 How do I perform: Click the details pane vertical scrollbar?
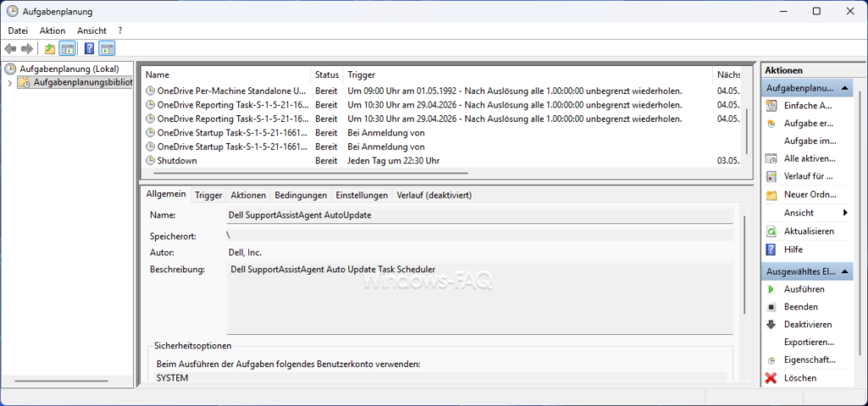pos(744,266)
